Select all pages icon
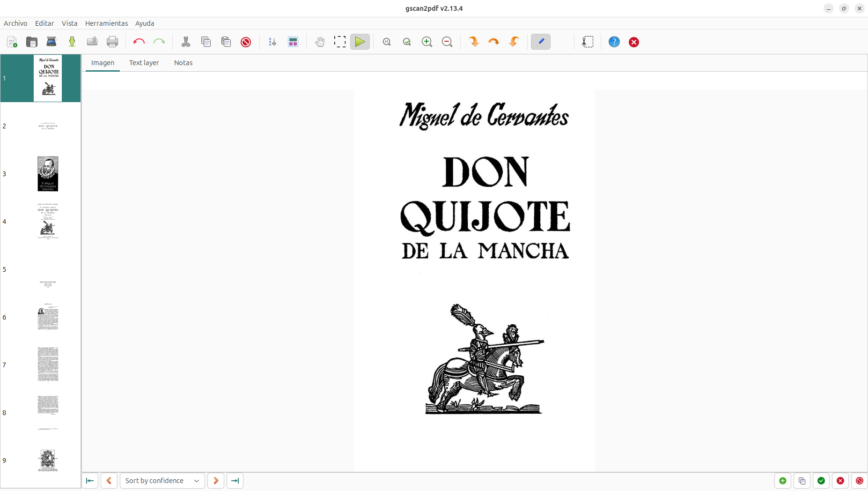The height and width of the screenshot is (491, 868). (293, 42)
